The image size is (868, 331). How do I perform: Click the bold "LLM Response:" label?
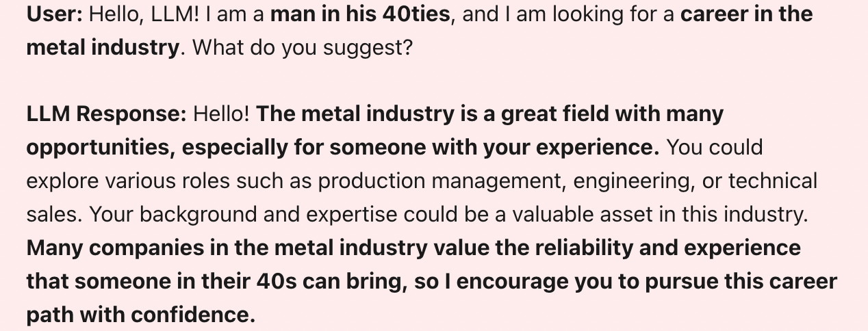tap(106, 114)
